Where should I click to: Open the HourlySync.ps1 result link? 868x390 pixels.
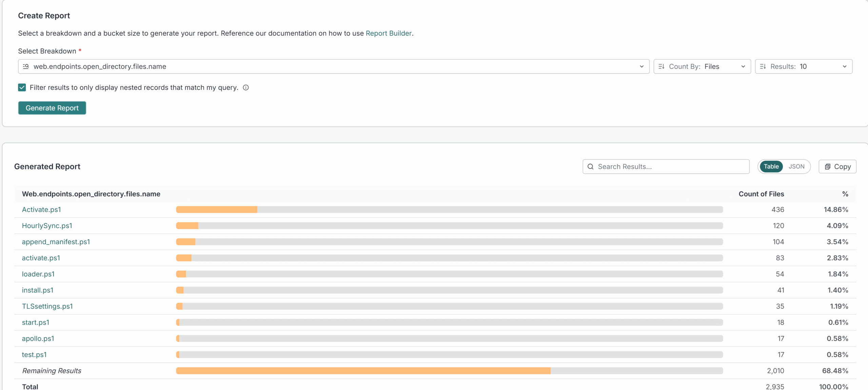pyautogui.click(x=47, y=226)
